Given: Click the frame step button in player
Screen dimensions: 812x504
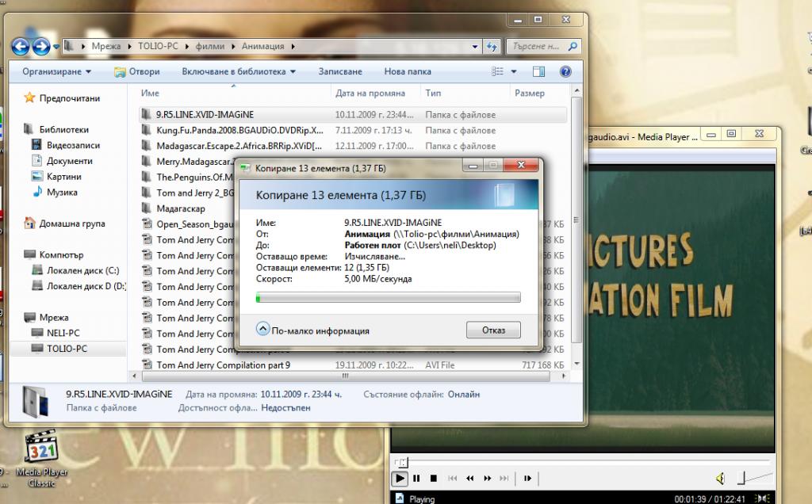Looking at the screenshot, I should (x=526, y=479).
